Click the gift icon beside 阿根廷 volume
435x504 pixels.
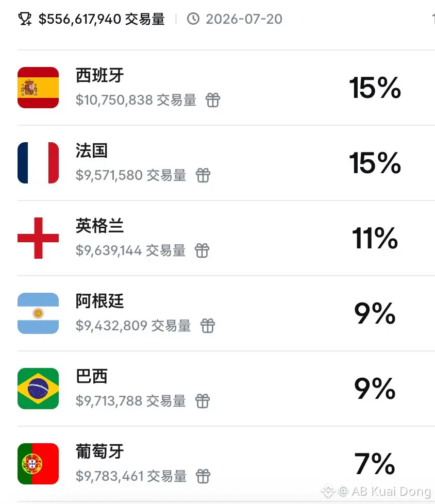(208, 326)
